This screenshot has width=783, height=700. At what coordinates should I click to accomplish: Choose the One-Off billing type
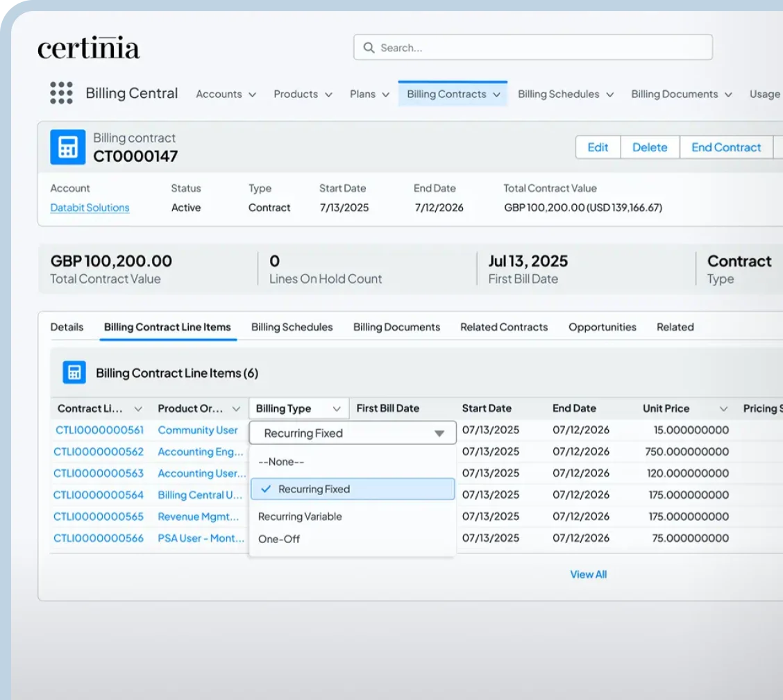point(279,539)
